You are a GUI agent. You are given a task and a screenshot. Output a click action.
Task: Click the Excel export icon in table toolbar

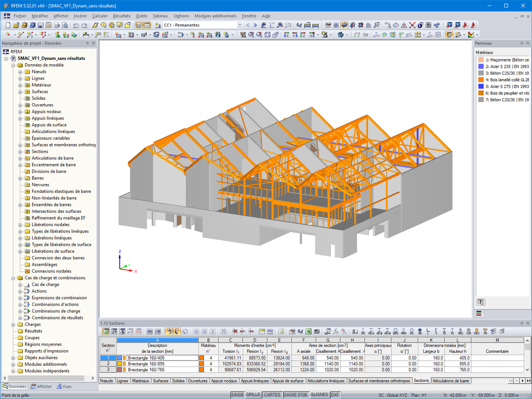point(309,332)
